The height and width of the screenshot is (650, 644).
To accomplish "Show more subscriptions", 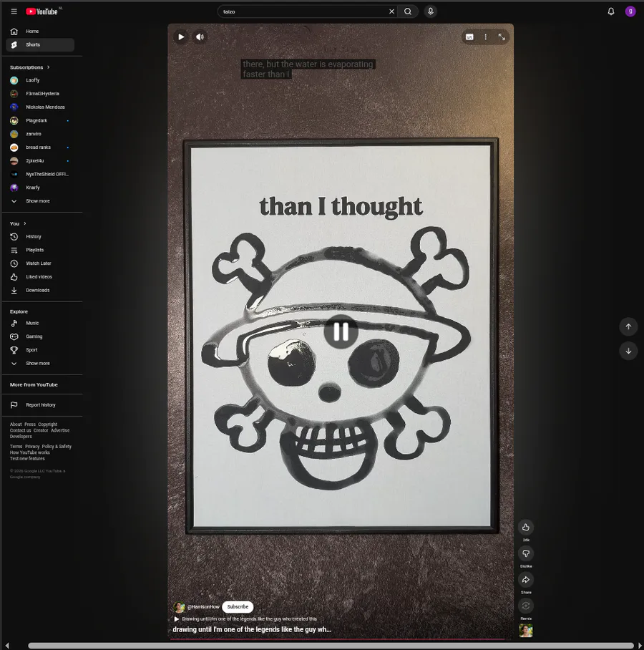I will [40, 201].
